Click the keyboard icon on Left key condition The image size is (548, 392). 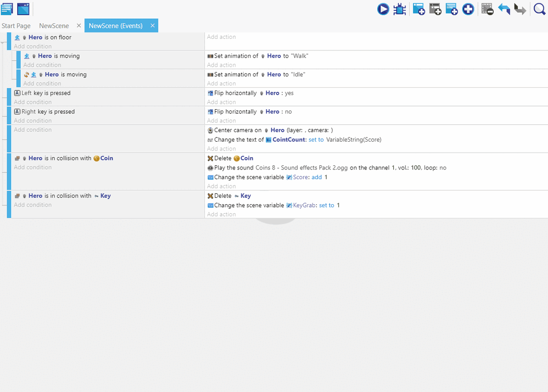coord(17,93)
